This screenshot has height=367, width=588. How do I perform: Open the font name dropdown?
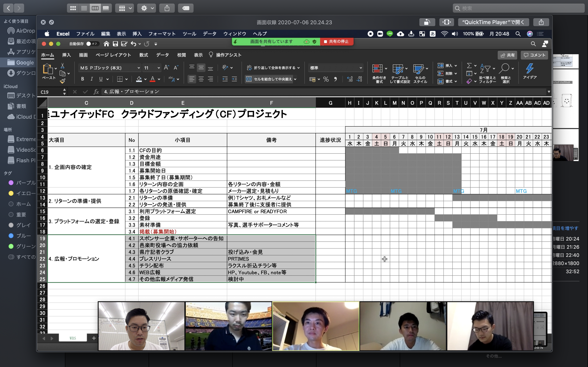pos(138,68)
